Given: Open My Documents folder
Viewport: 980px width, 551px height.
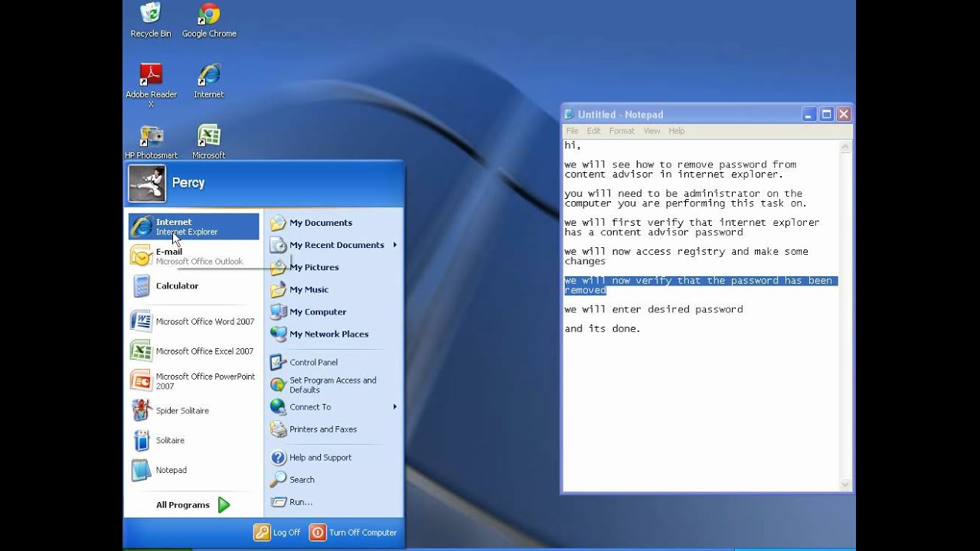Looking at the screenshot, I should 334,223.
